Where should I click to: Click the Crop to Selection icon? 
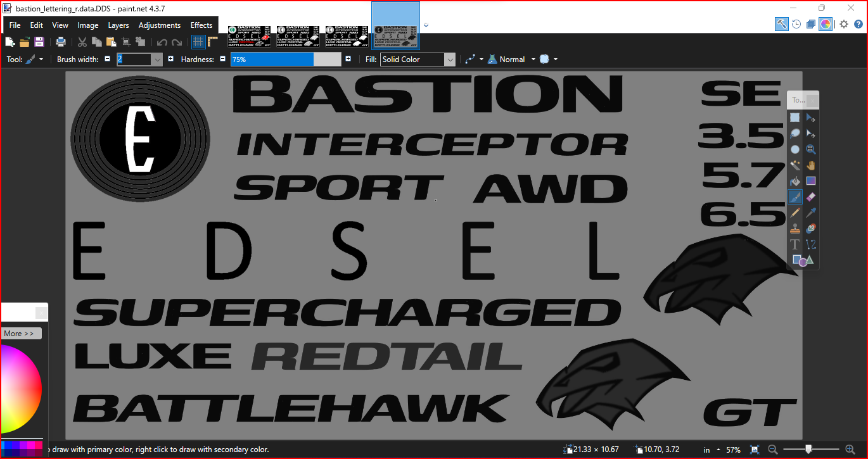[x=126, y=42]
